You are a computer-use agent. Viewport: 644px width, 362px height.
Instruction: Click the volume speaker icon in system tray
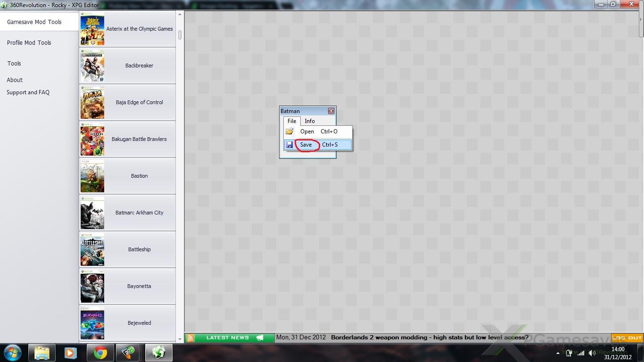tap(591, 353)
